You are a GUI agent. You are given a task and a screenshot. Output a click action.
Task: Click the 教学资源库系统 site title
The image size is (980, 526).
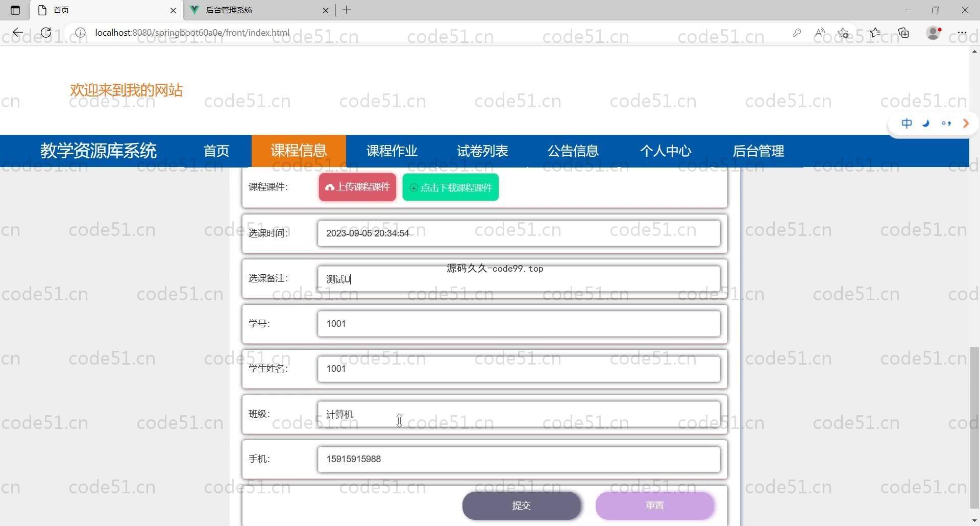click(x=99, y=151)
